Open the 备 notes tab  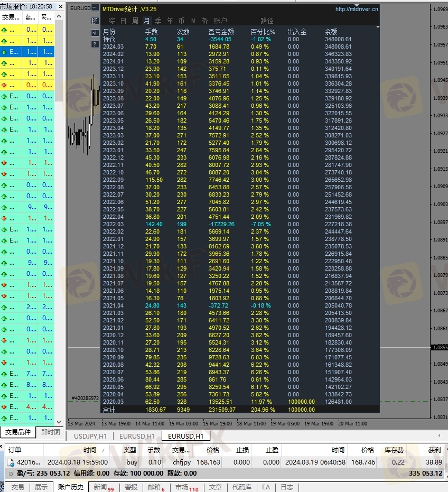click(204, 21)
